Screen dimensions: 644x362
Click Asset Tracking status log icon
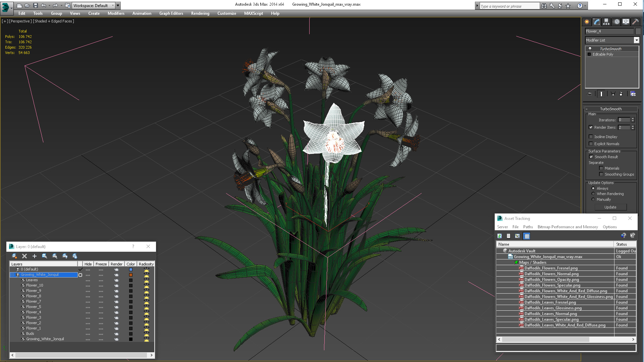(x=508, y=236)
